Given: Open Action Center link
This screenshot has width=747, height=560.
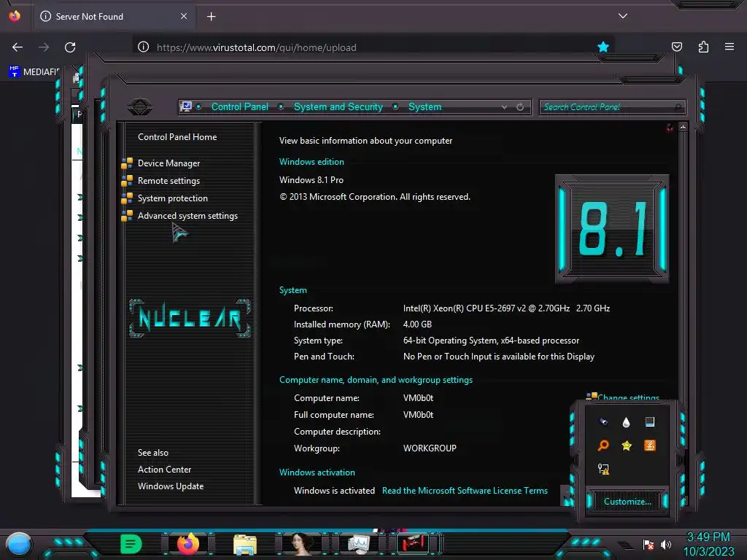Looking at the screenshot, I should click(164, 470).
